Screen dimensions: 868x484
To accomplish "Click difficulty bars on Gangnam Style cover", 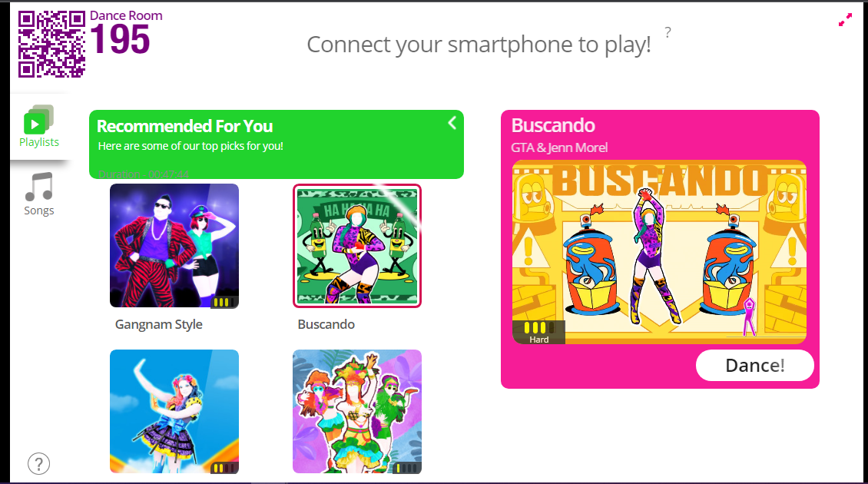I will 222,303.
